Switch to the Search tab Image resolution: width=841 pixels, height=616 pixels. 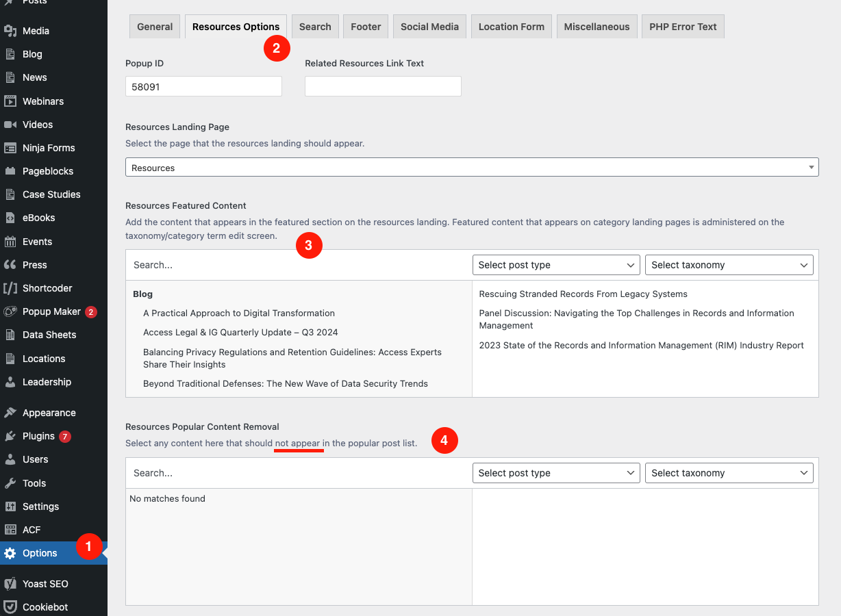[x=315, y=27]
